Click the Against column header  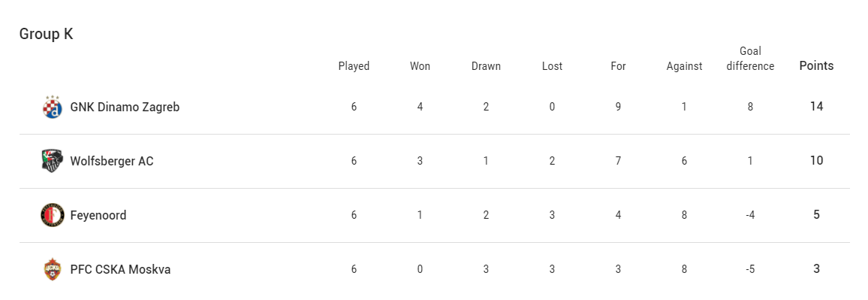[684, 66]
